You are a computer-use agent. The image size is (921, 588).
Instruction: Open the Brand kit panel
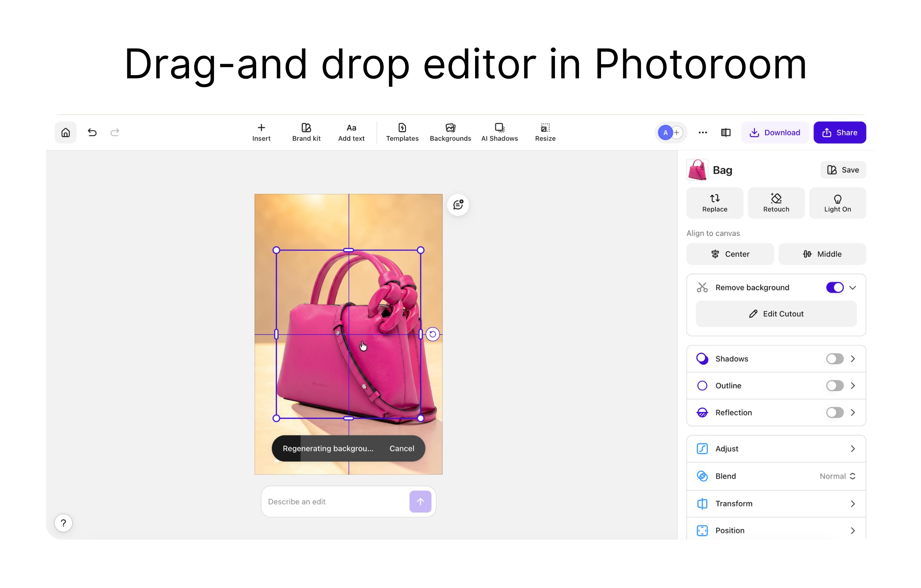pyautogui.click(x=306, y=132)
